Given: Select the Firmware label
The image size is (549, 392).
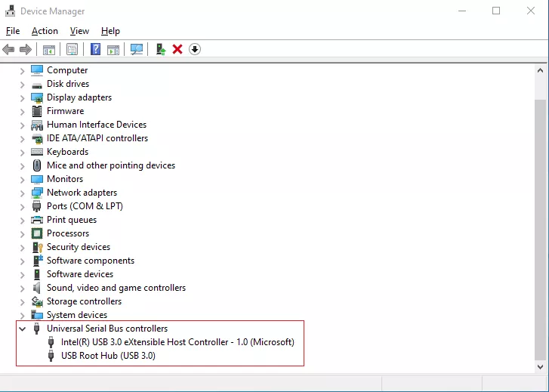Looking at the screenshot, I should (66, 111).
